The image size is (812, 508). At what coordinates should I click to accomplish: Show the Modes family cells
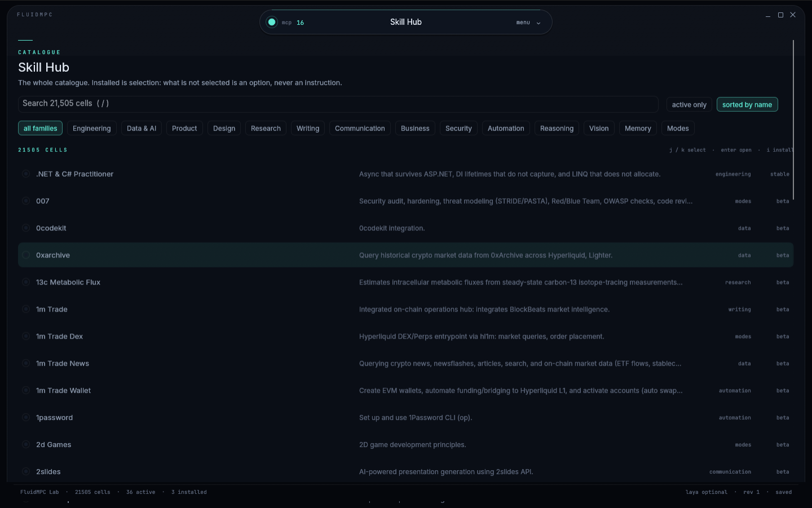(678, 128)
